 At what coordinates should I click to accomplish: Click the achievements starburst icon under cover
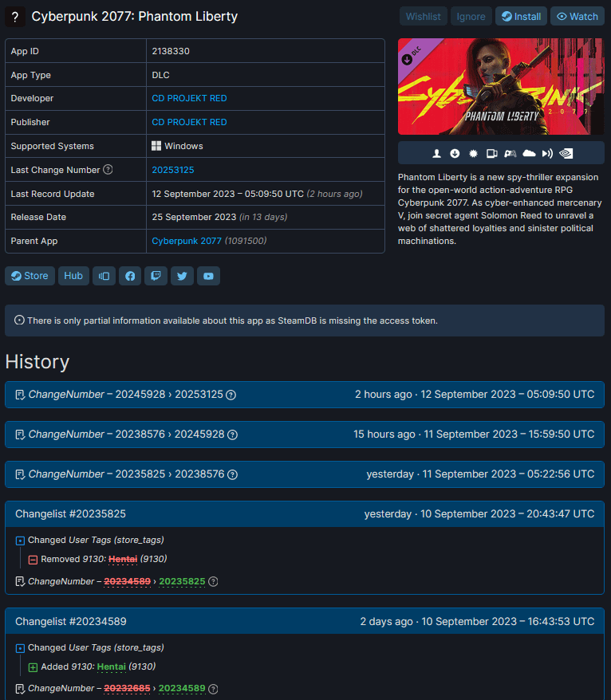(474, 154)
